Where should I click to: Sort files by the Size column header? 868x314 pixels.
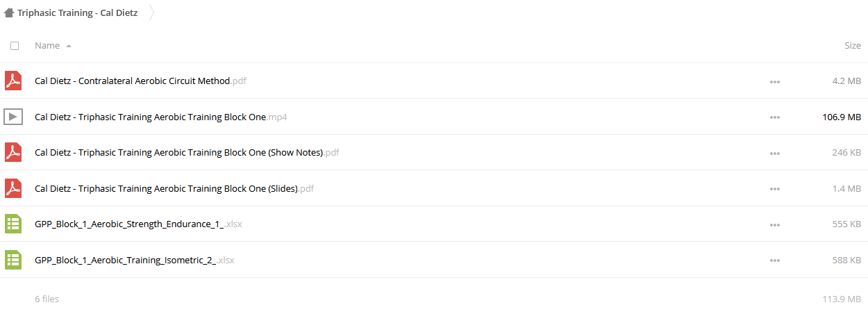[853, 46]
